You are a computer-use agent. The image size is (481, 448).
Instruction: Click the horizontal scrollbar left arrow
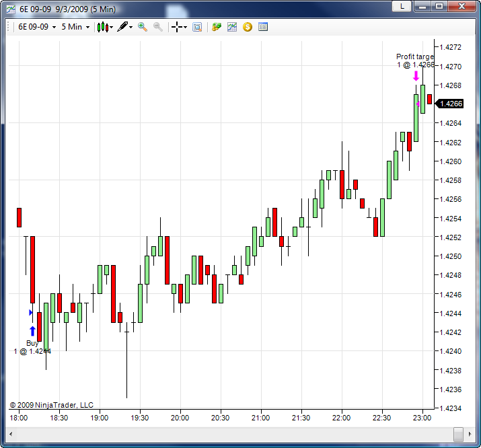click(11, 434)
